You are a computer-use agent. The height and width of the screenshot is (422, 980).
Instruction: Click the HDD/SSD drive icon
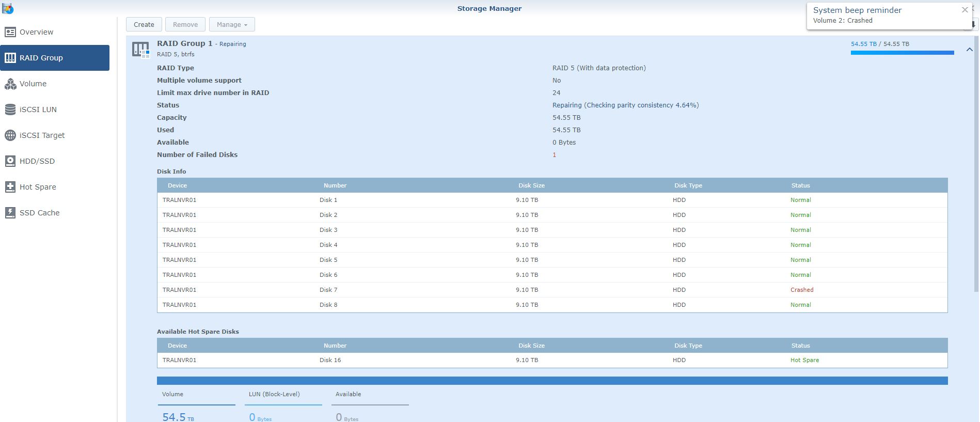point(10,161)
